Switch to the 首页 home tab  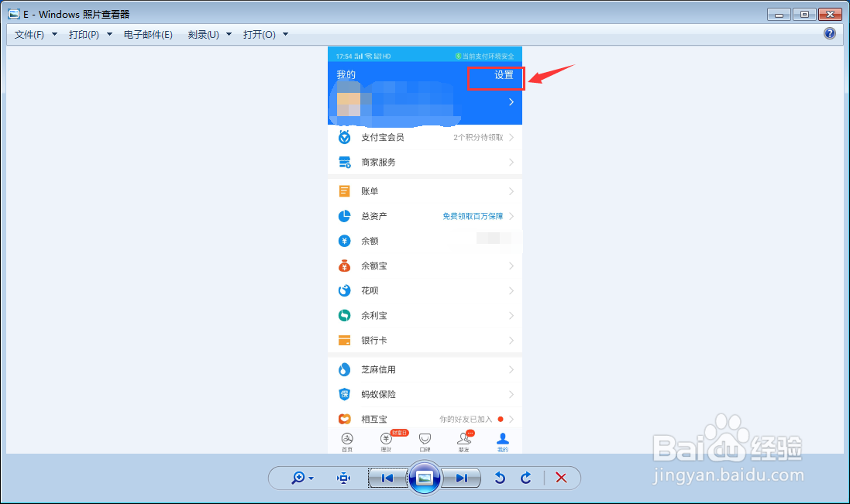point(347,442)
